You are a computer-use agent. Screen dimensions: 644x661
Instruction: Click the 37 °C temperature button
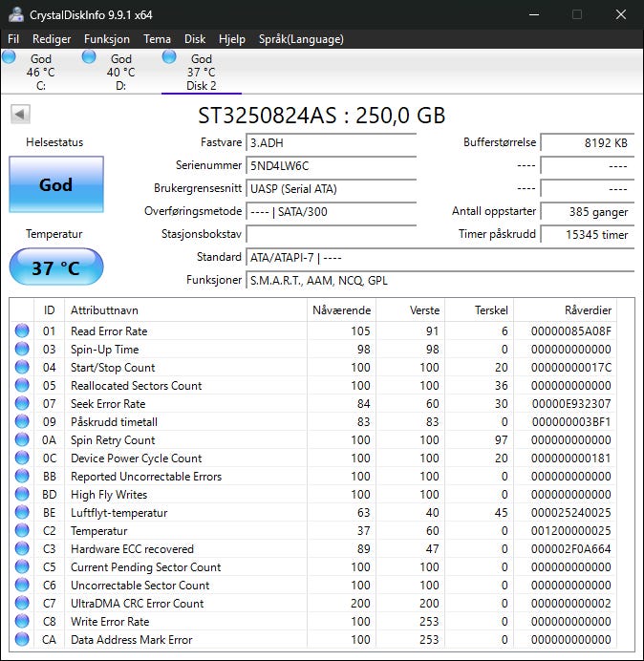pos(56,267)
